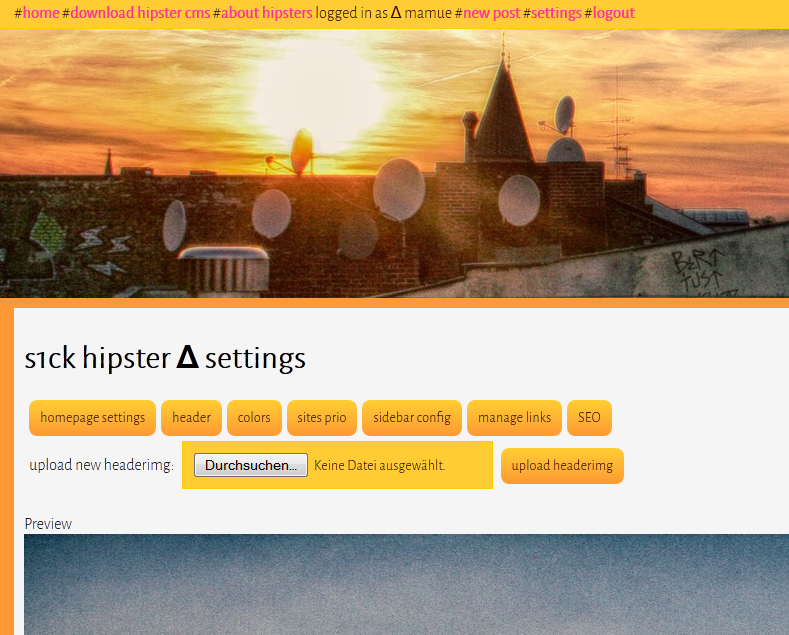Switch to manage links tab
This screenshot has height=635, width=789.
(x=514, y=418)
